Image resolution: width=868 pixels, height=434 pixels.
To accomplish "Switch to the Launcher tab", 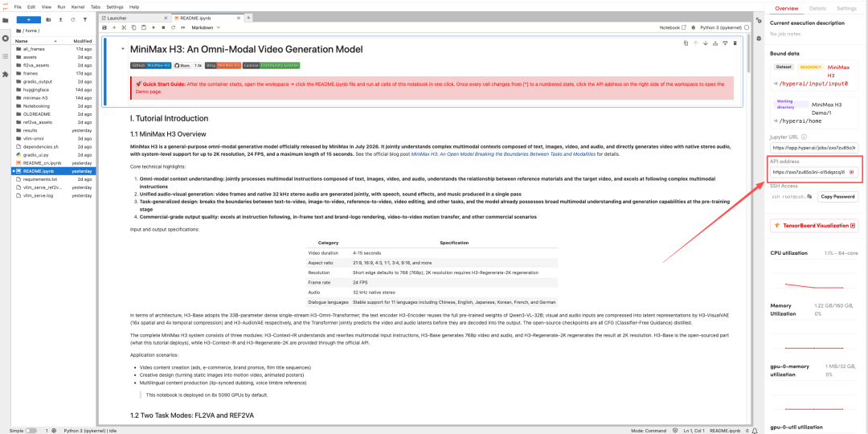I will pos(135,18).
